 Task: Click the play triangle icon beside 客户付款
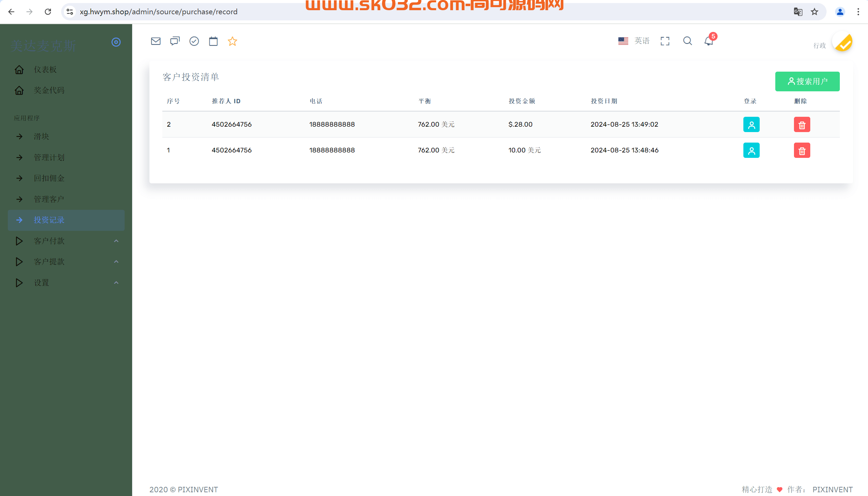19,241
